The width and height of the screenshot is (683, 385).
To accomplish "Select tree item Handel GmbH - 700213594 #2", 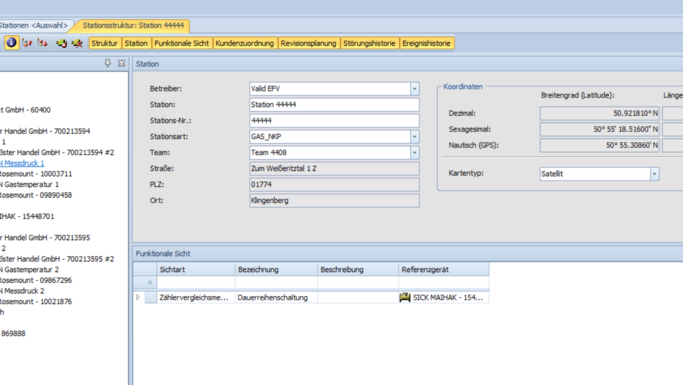I will tap(57, 152).
